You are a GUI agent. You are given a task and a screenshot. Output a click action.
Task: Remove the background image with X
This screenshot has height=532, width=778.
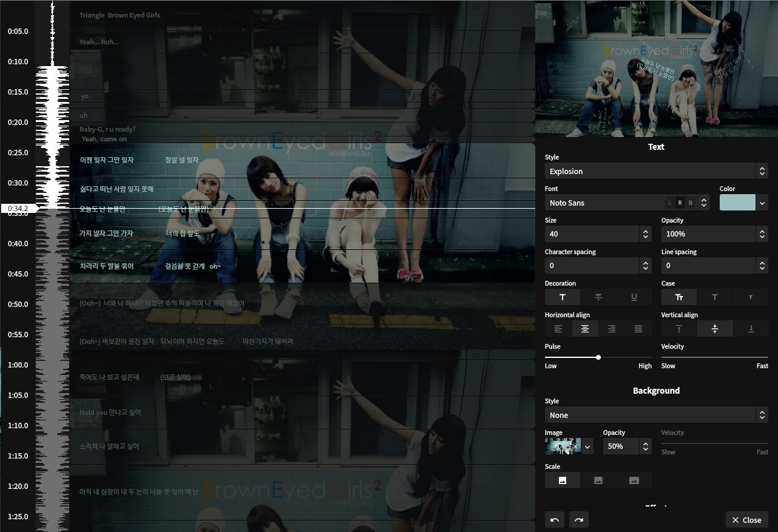[575, 446]
